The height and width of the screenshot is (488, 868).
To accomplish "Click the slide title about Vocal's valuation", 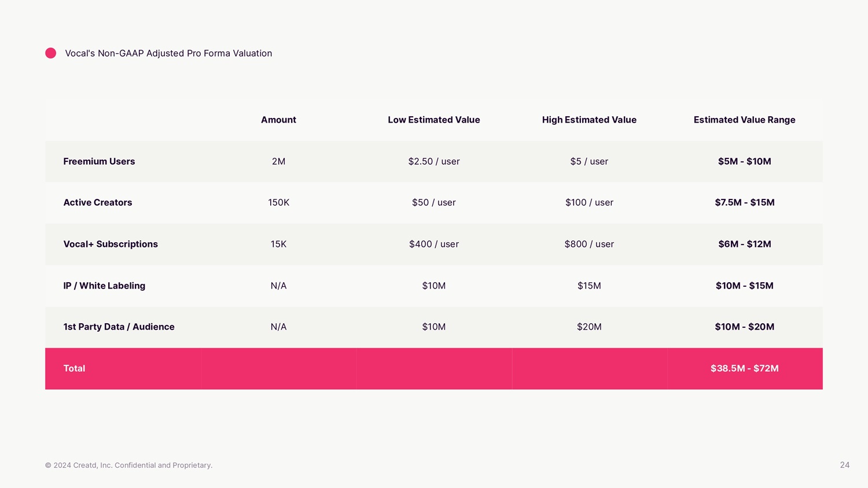I will coord(168,53).
